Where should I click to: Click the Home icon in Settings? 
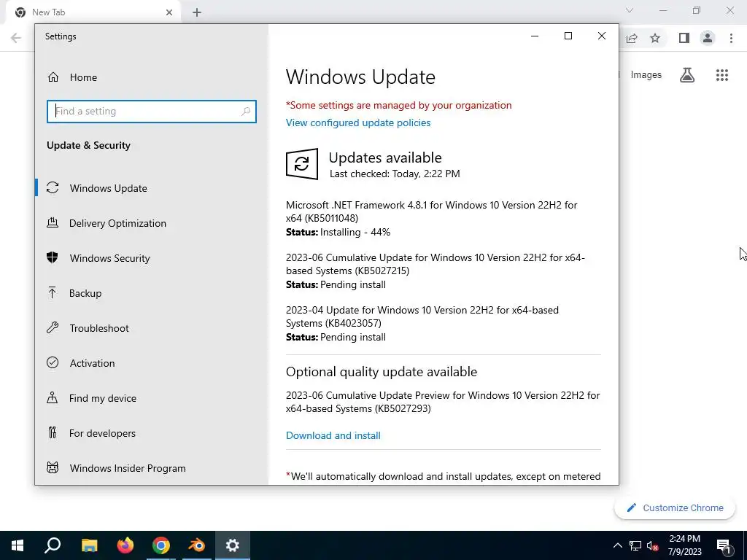coord(53,77)
